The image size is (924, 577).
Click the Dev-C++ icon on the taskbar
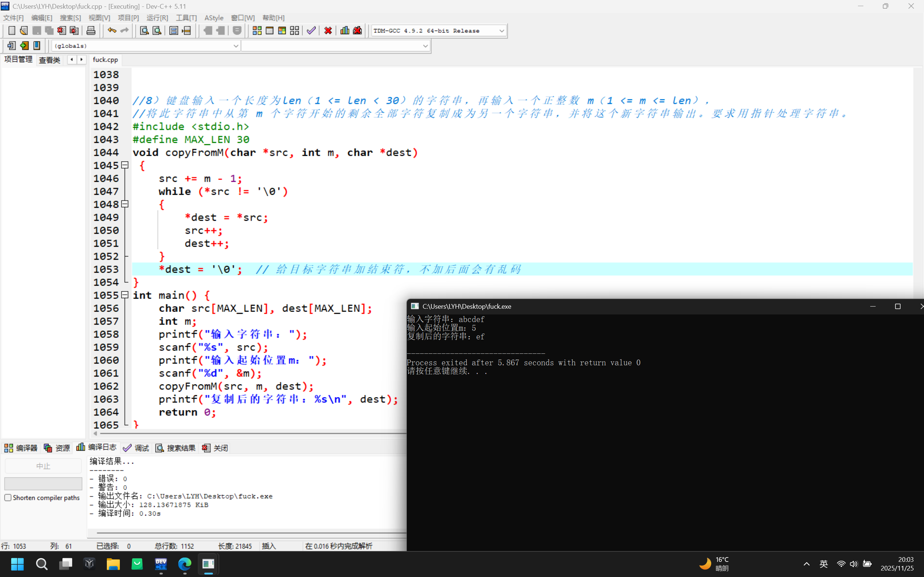[x=161, y=564]
